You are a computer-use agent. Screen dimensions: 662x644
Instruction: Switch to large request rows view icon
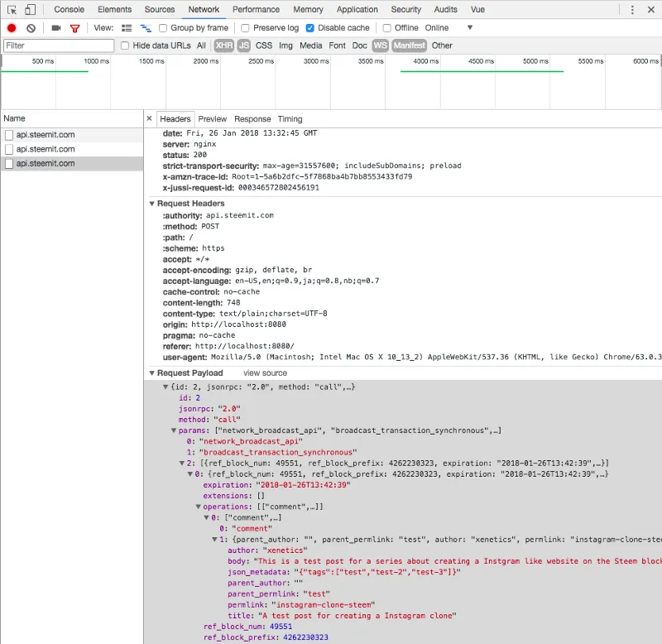(127, 28)
